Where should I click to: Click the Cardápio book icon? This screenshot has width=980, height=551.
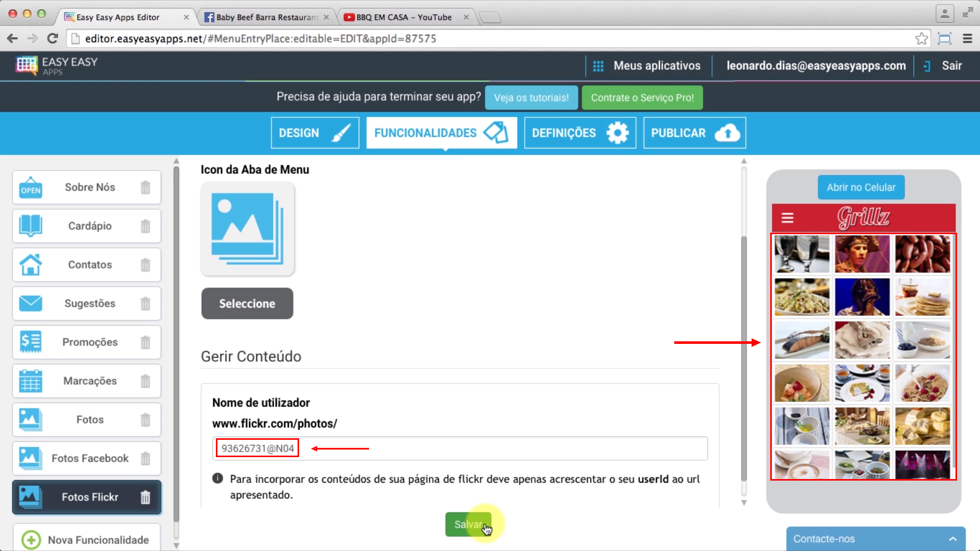[x=30, y=226]
